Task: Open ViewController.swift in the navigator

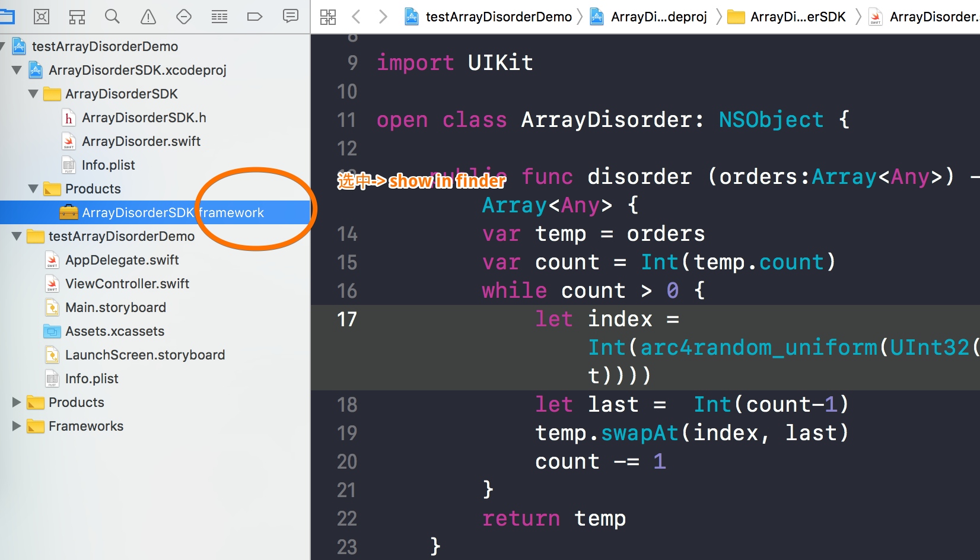Action: [127, 284]
